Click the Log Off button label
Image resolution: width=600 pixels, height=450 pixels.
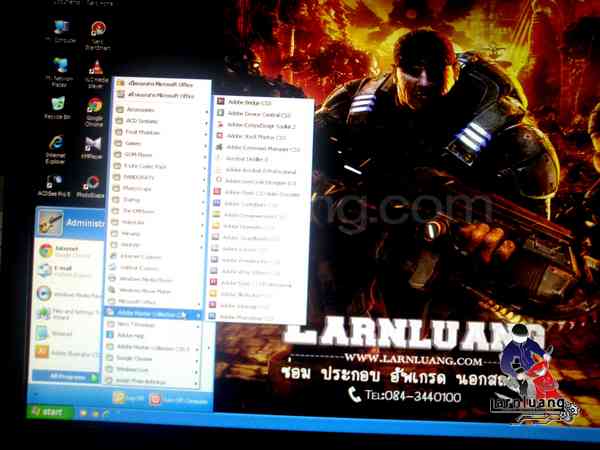pyautogui.click(x=135, y=398)
